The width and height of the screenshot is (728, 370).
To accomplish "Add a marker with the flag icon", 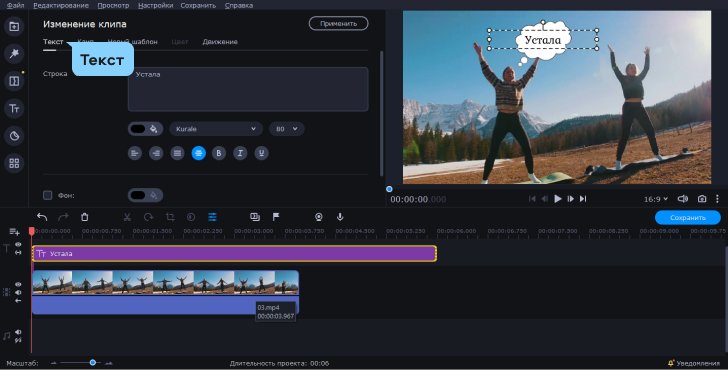I will [276, 217].
